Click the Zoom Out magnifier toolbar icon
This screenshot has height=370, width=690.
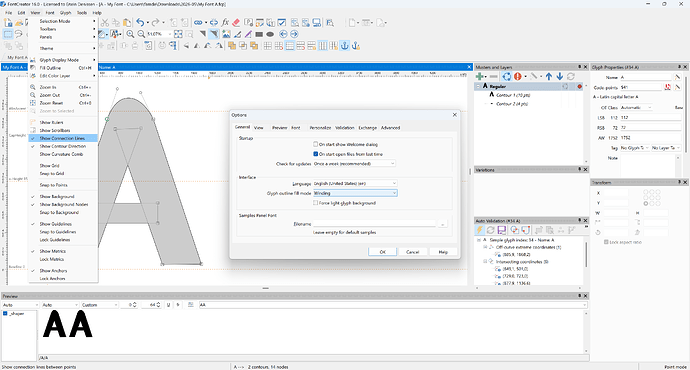[141, 34]
